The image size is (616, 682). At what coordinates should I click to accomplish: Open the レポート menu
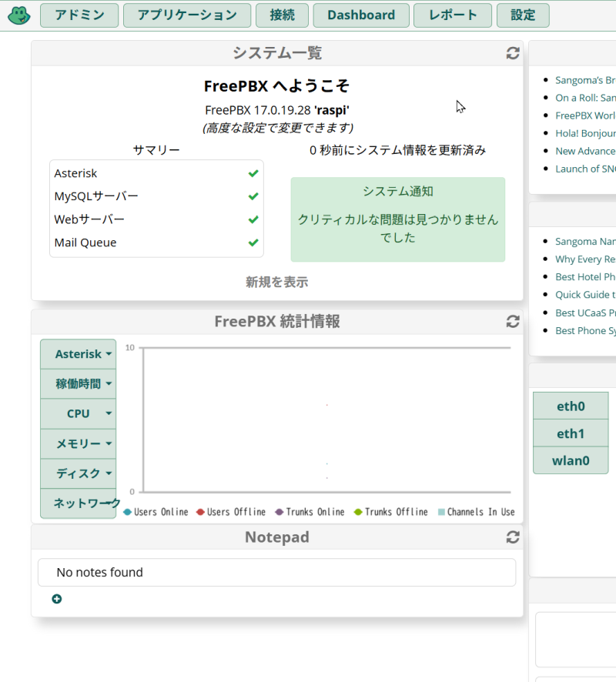[x=453, y=15]
